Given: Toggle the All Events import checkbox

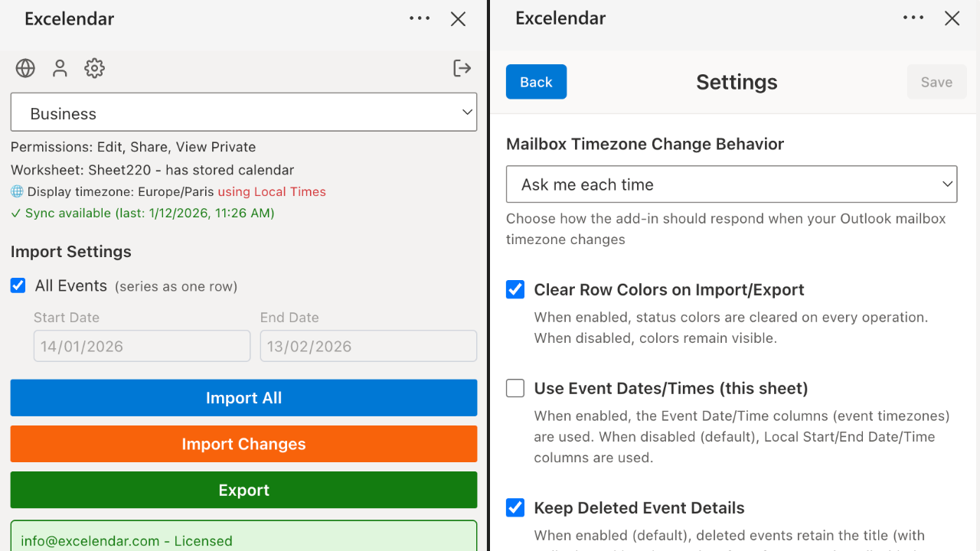Looking at the screenshot, I should tap(18, 285).
